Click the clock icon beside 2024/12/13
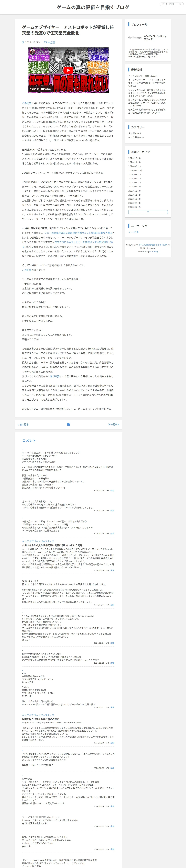Image resolution: width=186 pixels, height=868 pixels. (x=23, y=42)
